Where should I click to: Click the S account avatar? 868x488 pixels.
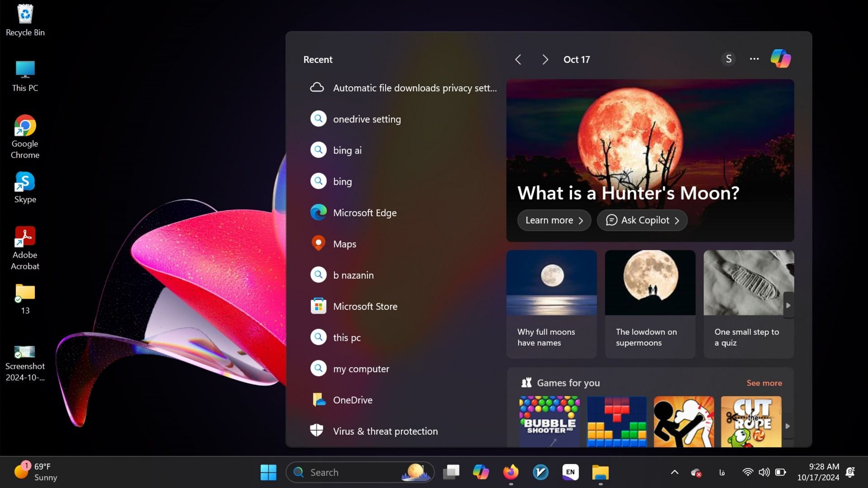coord(728,59)
